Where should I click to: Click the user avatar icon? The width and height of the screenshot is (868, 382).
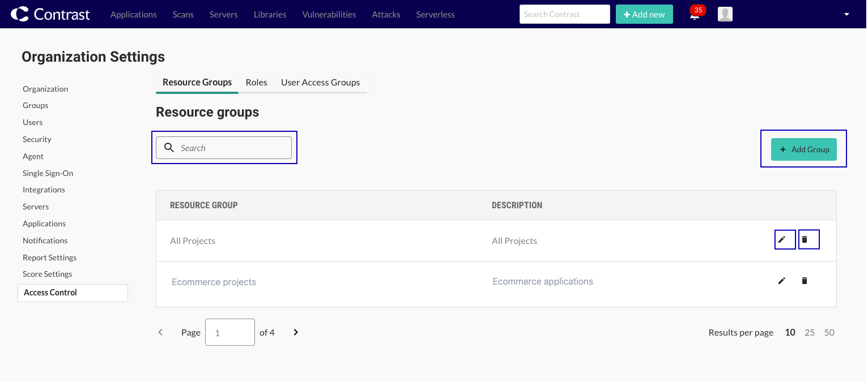click(725, 15)
